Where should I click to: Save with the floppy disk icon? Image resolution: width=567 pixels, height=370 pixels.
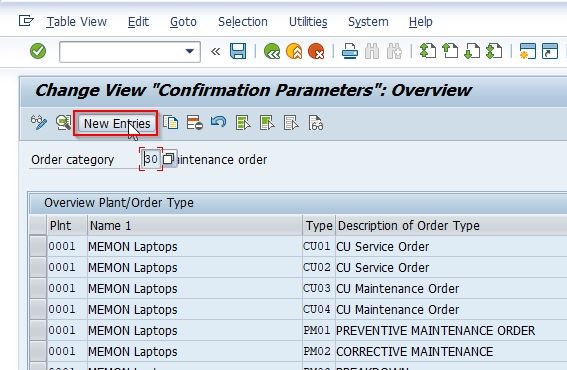pyautogui.click(x=238, y=51)
